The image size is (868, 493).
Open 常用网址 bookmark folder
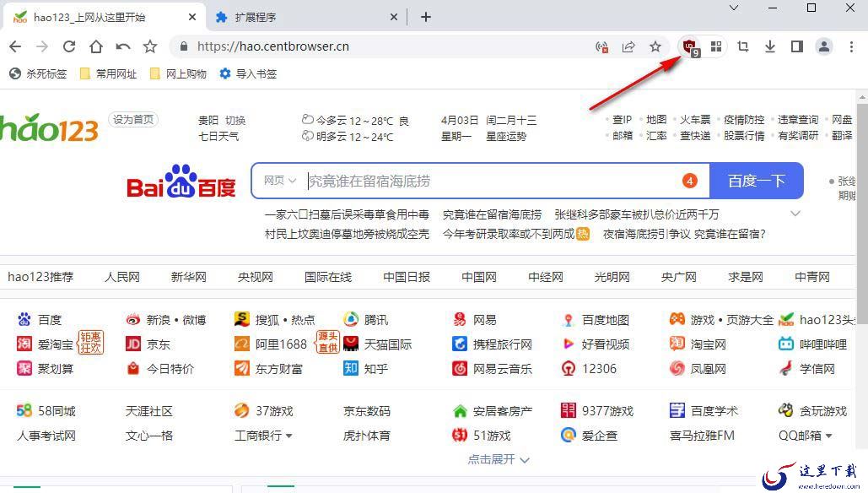109,73
